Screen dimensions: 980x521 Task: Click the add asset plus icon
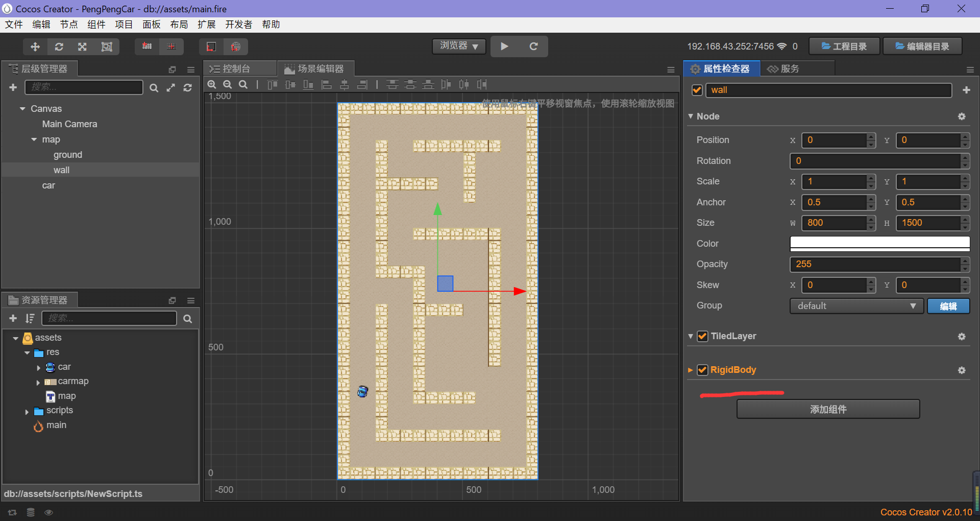click(13, 318)
